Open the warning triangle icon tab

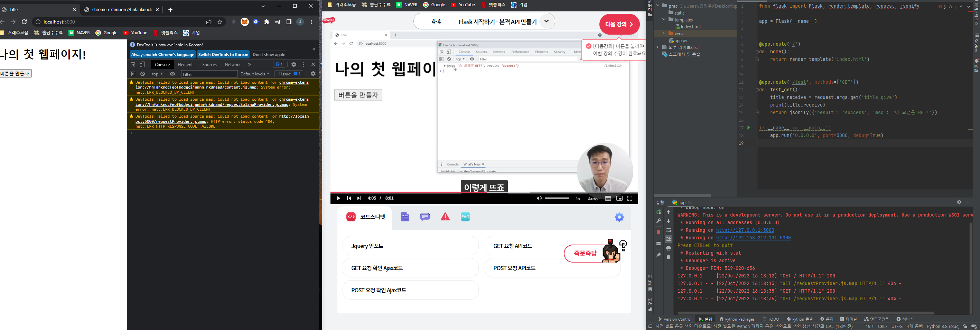point(445,217)
